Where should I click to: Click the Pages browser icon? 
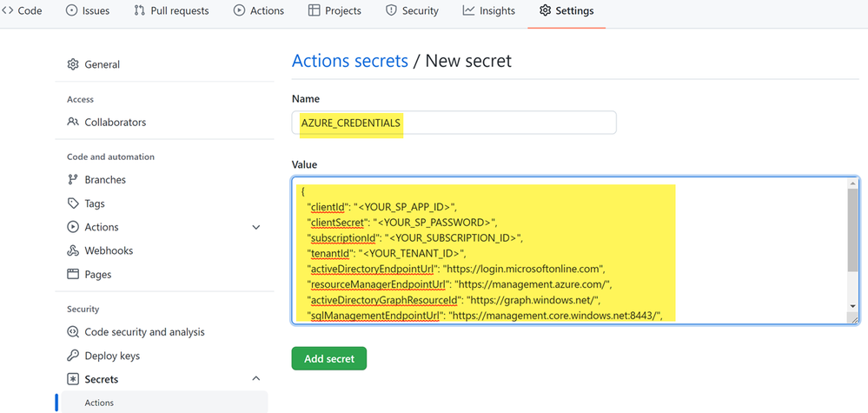pos(72,274)
